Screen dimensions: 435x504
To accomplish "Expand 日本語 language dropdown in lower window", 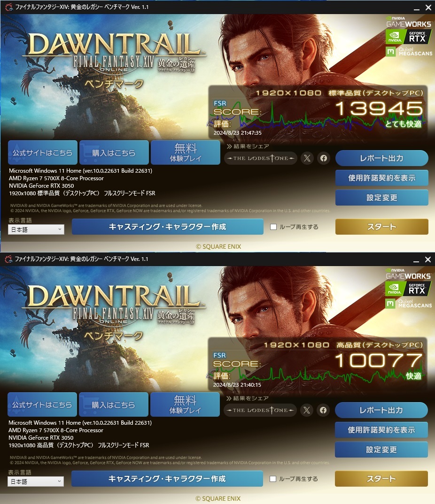I will [35, 481].
